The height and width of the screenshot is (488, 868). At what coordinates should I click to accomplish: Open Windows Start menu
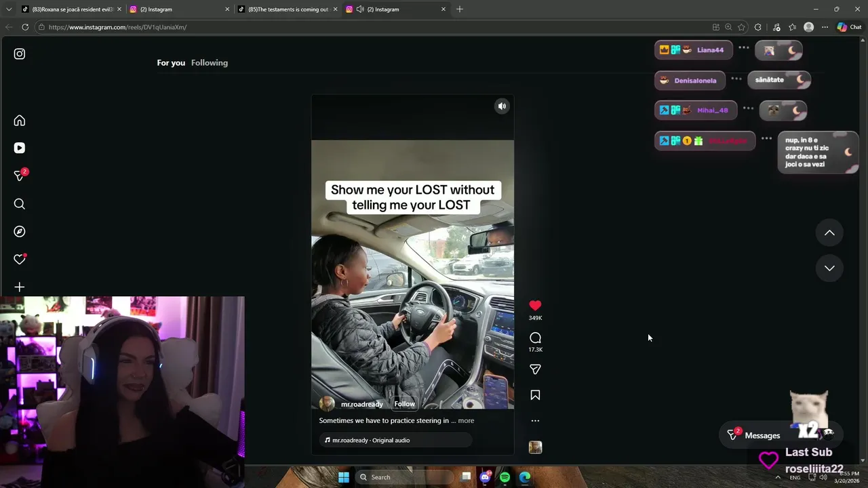pyautogui.click(x=344, y=477)
